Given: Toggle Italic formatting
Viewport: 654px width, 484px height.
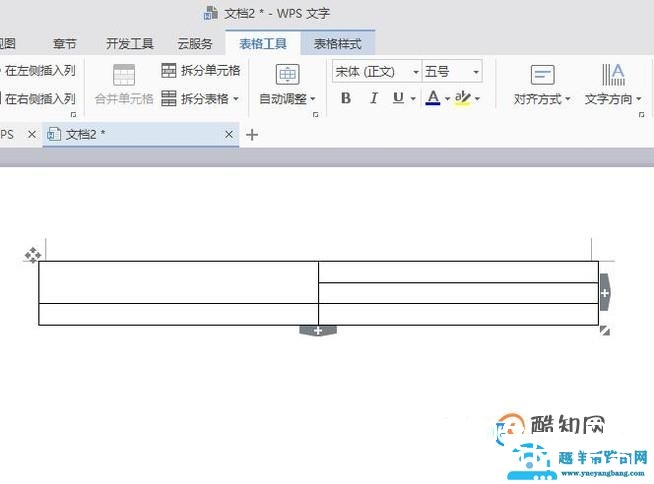Looking at the screenshot, I should coord(374,98).
